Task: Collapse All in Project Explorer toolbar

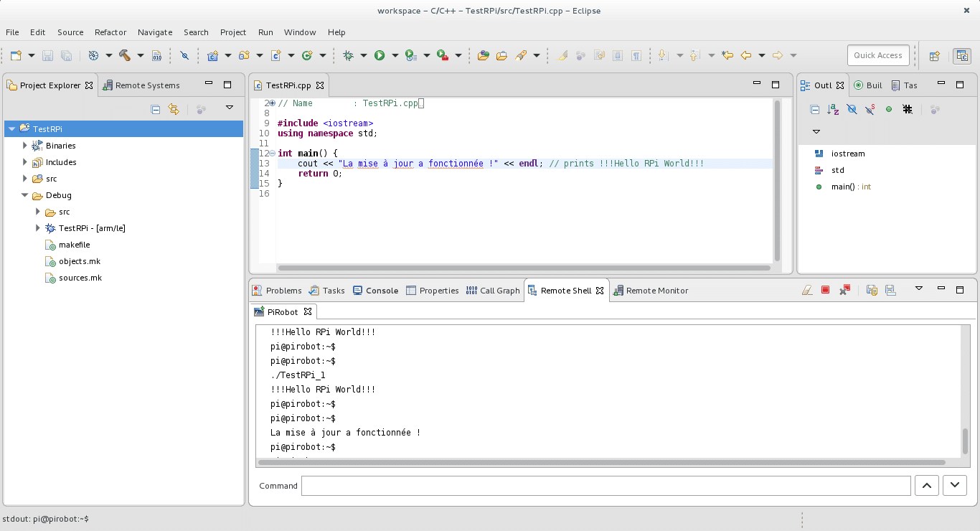Action: point(155,109)
